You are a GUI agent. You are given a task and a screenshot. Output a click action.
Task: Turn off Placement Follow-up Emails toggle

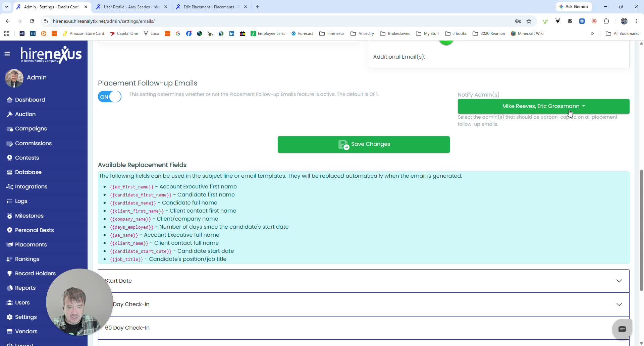pyautogui.click(x=110, y=97)
